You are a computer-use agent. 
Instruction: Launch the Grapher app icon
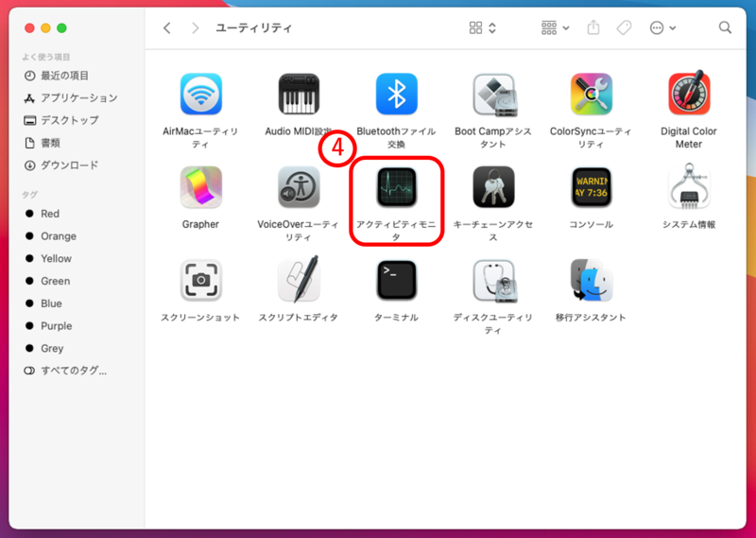point(200,187)
